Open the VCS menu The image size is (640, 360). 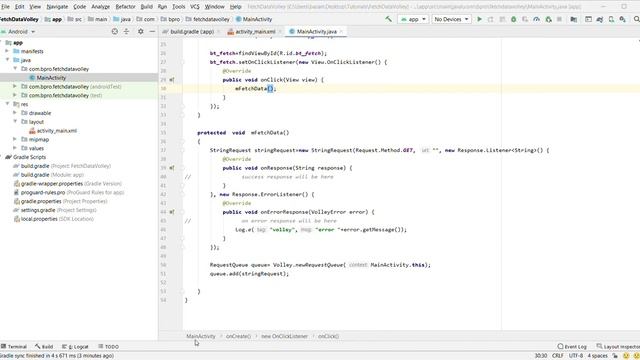pyautogui.click(x=195, y=7)
